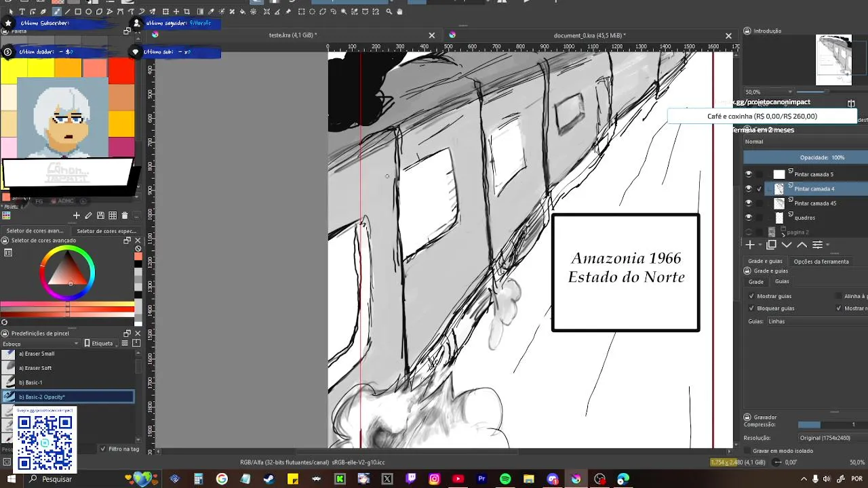Toggle the Filtro na tag checkbox

coord(103,449)
